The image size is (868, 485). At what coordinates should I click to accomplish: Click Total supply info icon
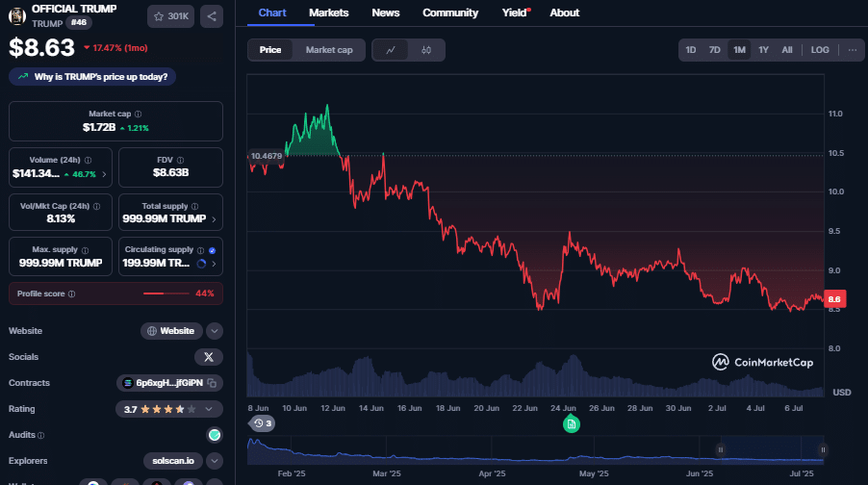point(194,206)
